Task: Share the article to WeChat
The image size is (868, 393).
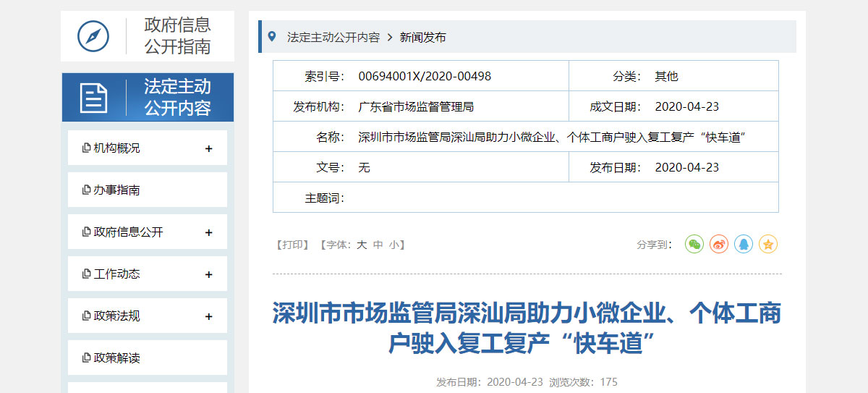Action: click(694, 244)
